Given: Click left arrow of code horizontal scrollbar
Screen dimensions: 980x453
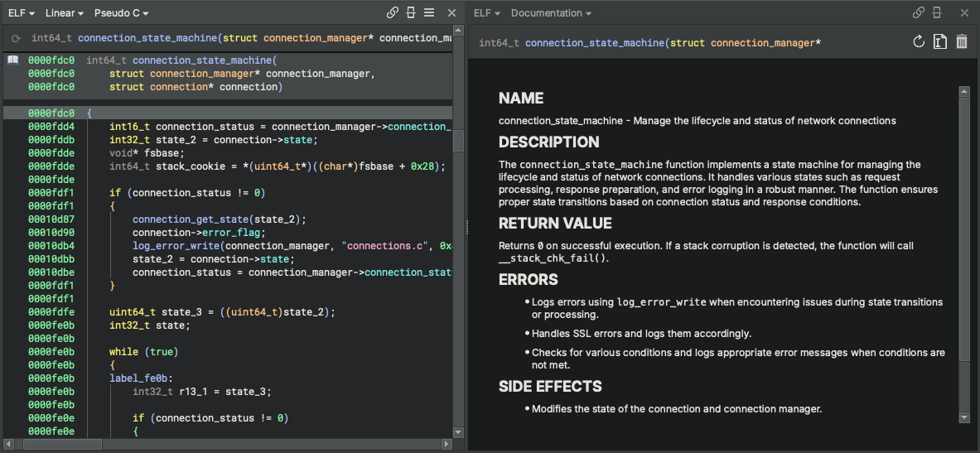Looking at the screenshot, I should click(x=9, y=444).
